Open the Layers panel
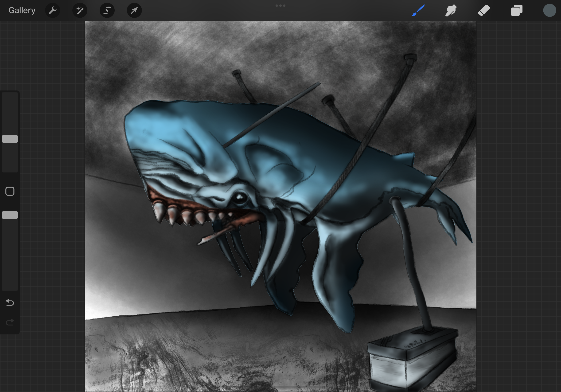This screenshot has height=392, width=561. 517,10
